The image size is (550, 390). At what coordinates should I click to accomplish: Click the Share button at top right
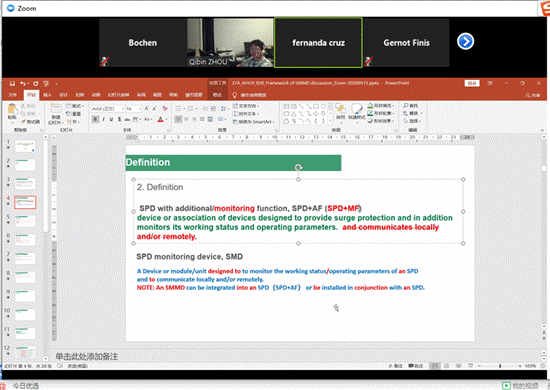532,95
